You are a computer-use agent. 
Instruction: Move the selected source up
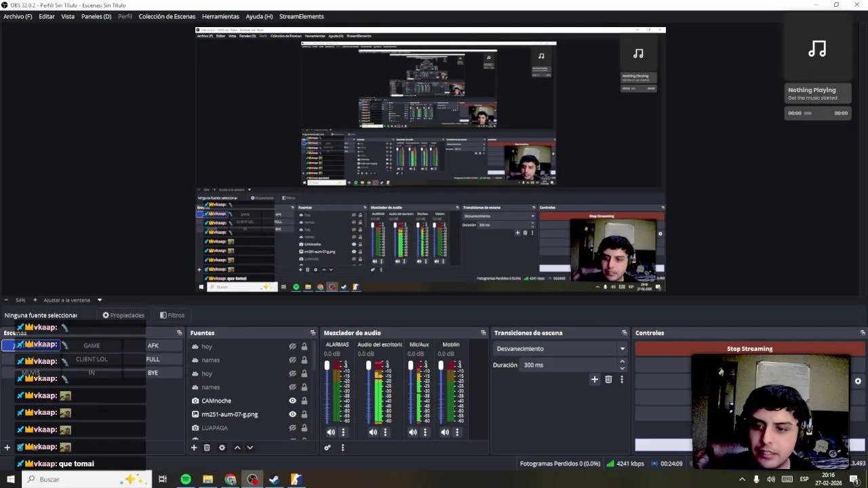pos(237,447)
